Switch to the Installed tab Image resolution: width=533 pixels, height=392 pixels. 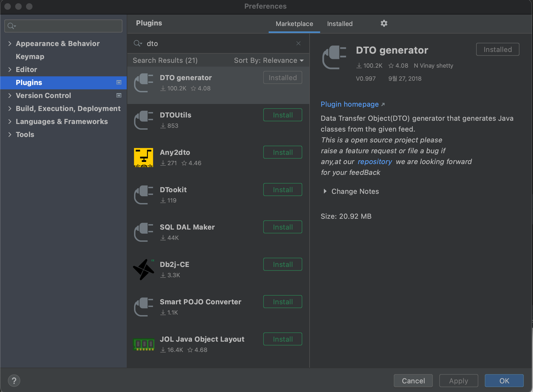(340, 24)
